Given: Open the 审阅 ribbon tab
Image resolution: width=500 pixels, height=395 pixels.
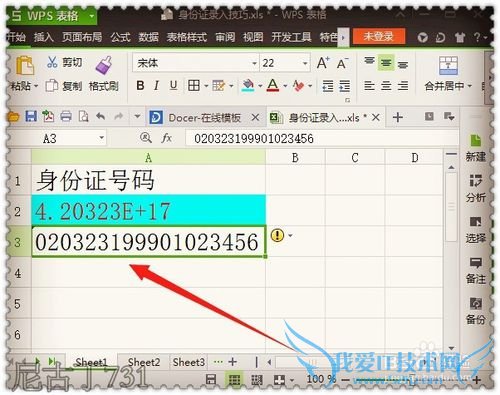Looking at the screenshot, I should [x=225, y=37].
